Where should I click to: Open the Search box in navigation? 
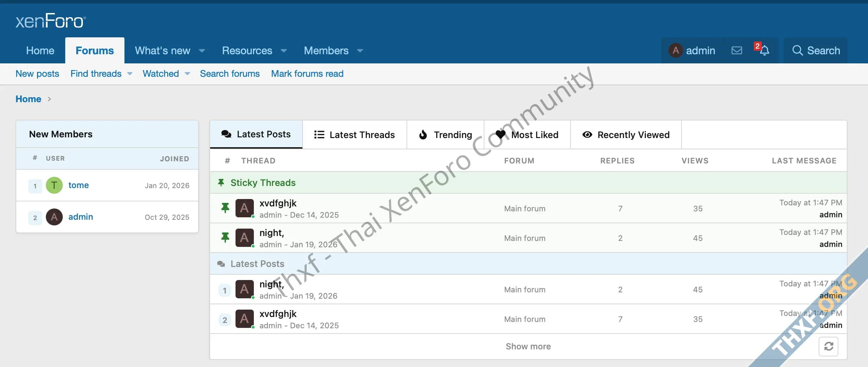[x=816, y=51]
